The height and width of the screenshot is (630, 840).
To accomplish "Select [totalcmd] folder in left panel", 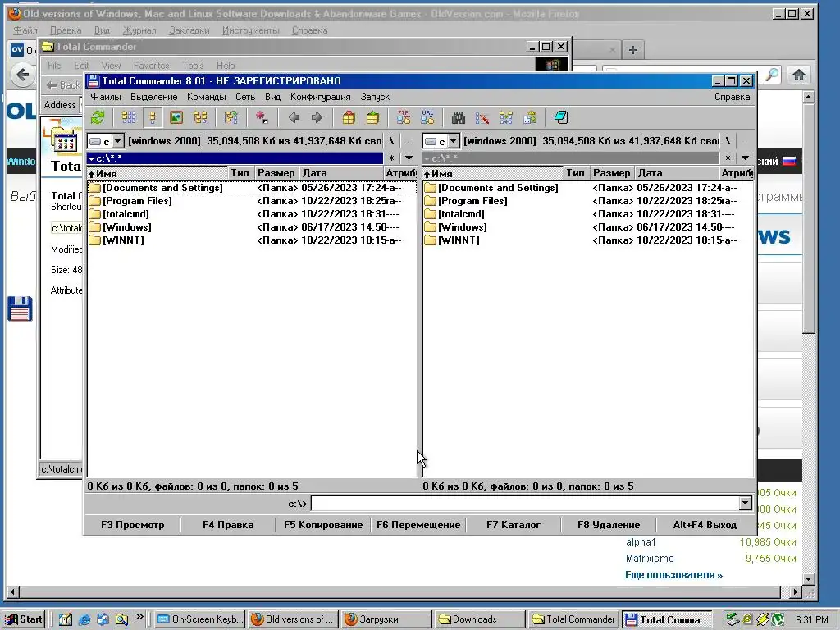I will pyautogui.click(x=252, y=214).
